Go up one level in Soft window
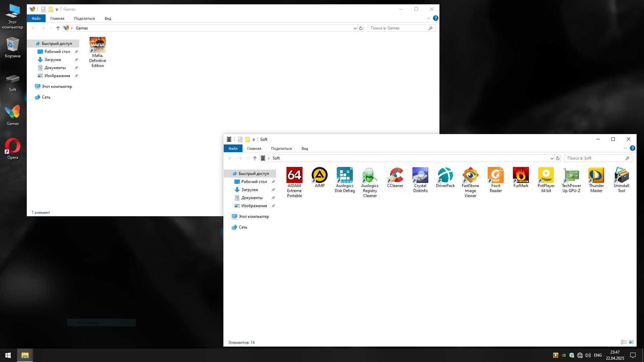The height and width of the screenshot is (362, 644). coord(255,158)
